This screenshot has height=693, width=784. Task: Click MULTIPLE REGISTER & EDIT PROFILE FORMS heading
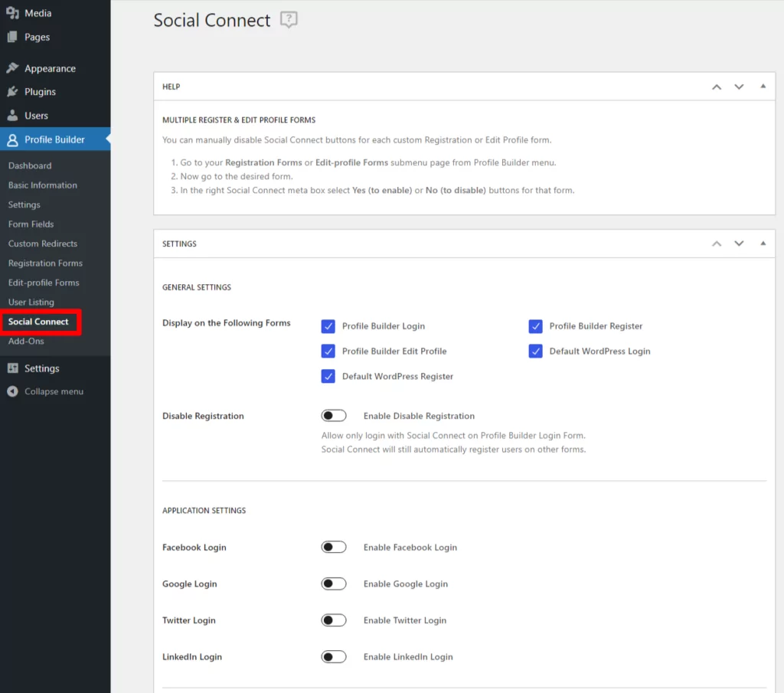coord(239,120)
